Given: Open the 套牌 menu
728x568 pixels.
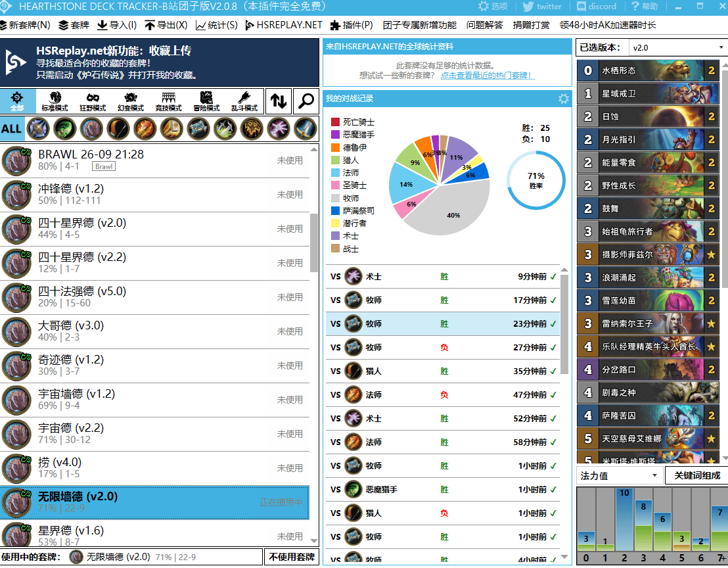Looking at the screenshot, I should [x=74, y=25].
